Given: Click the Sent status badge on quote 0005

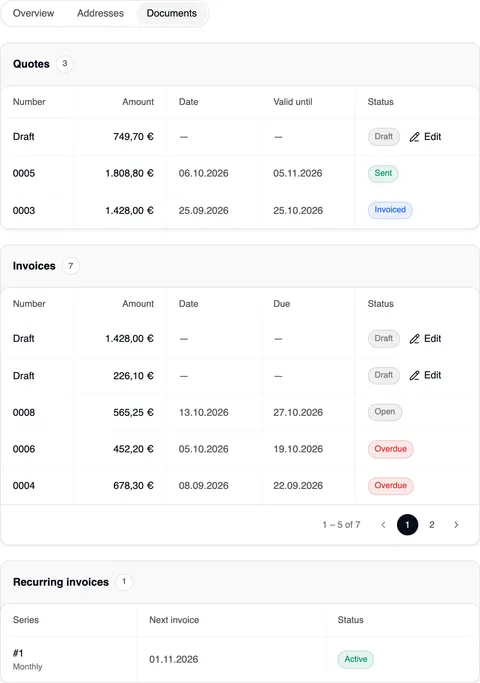Looking at the screenshot, I should 383,173.
